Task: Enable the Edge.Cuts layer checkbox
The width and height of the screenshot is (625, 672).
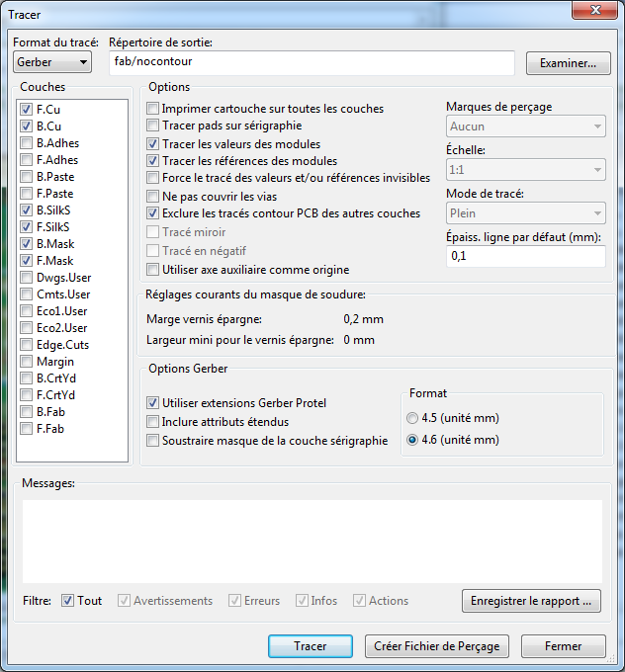Action: point(26,345)
